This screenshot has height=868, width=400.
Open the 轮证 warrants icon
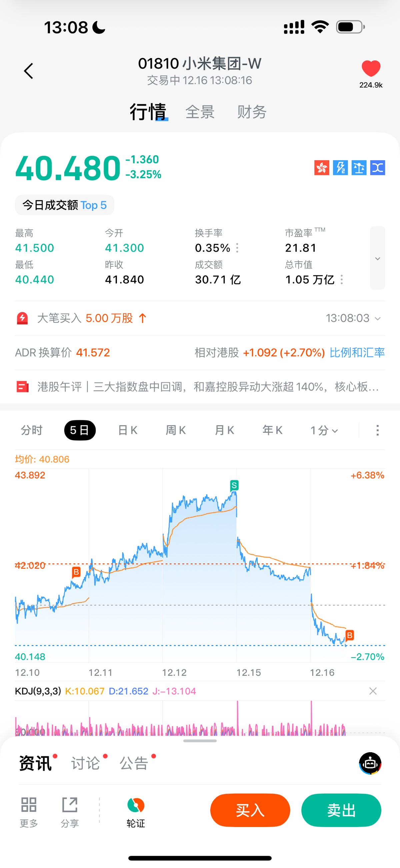tap(136, 806)
